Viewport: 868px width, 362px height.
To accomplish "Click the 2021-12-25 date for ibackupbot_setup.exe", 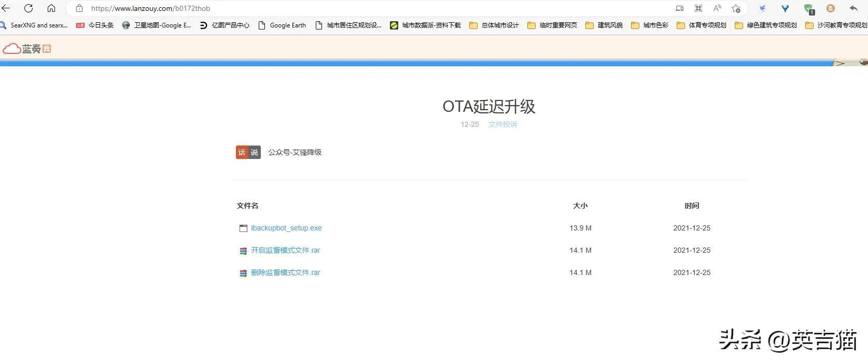I will click(x=692, y=228).
